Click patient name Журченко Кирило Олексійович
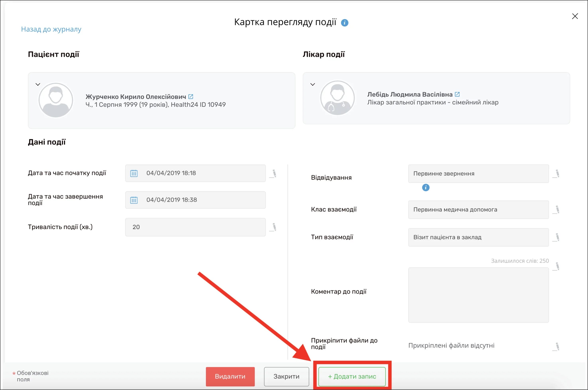The width and height of the screenshot is (588, 390). click(x=136, y=96)
